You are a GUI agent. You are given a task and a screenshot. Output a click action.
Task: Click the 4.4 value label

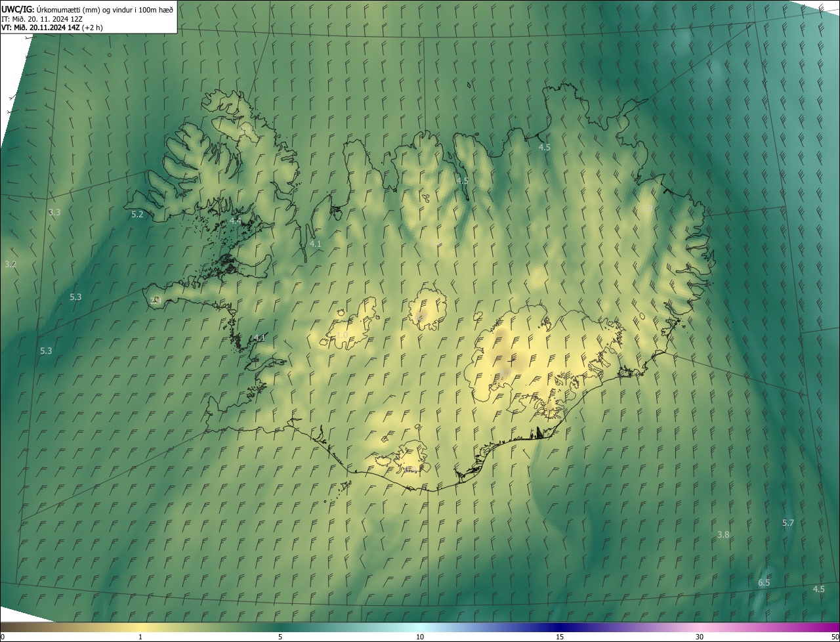pyautogui.click(x=236, y=221)
